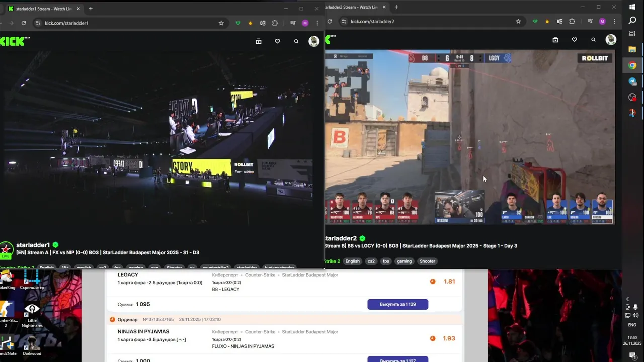Click buyout button for Ninjas in Pyjamas bet

(x=397, y=359)
